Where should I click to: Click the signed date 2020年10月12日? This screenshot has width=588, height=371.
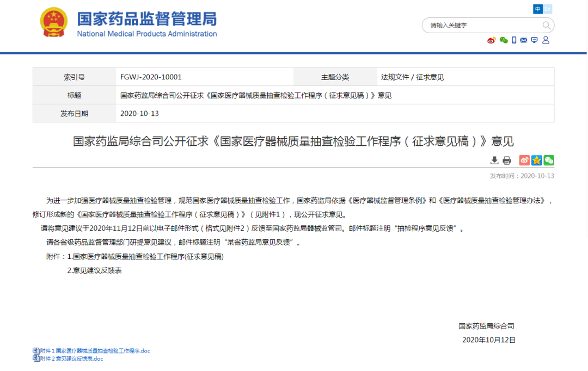(x=489, y=341)
